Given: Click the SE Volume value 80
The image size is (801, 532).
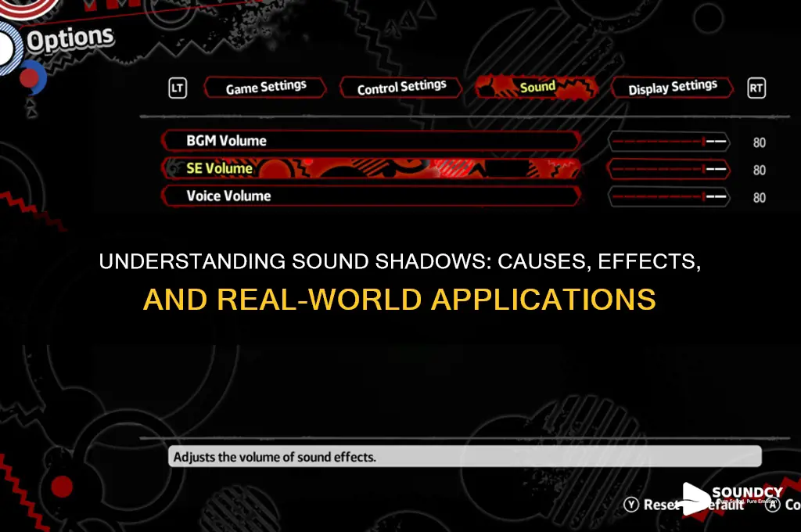Looking at the screenshot, I should click(759, 171).
